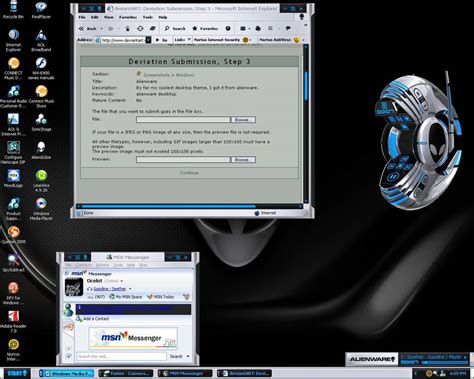Open the now-playing song dropdown arrow
Screen dimensions: 474x379
coord(130,289)
